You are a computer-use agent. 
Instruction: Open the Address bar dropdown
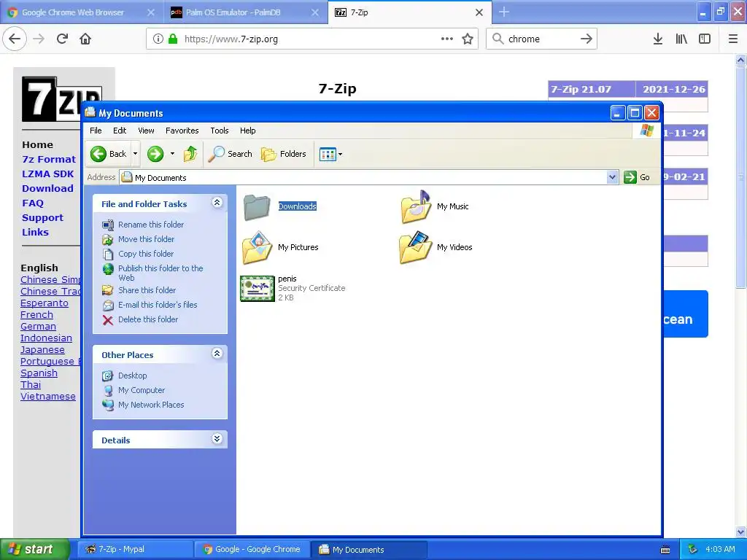(612, 178)
